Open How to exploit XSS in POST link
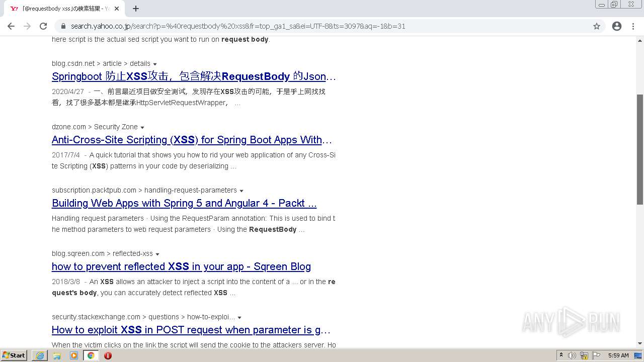This screenshot has height=362, width=644. point(191,330)
